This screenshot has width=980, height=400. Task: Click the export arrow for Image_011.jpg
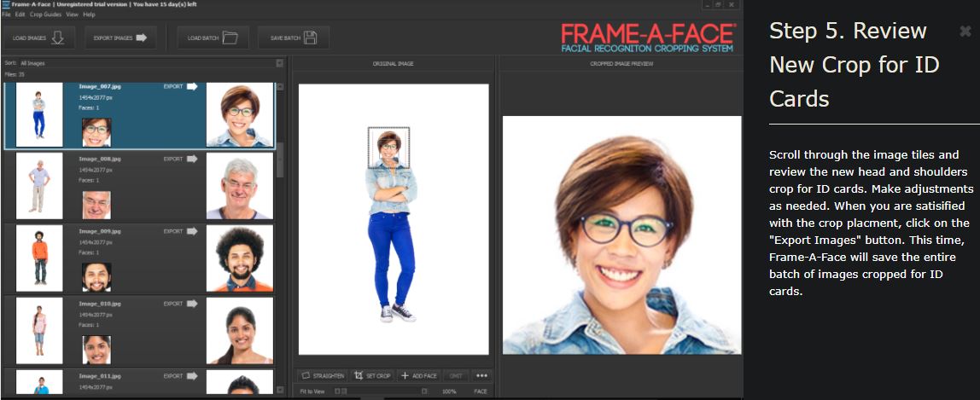pyautogui.click(x=192, y=376)
